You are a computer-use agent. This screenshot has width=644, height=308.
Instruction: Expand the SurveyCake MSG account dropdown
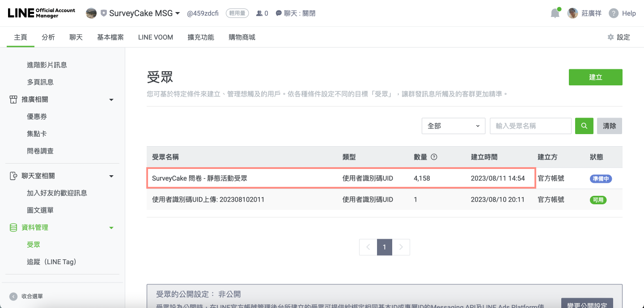(x=178, y=13)
